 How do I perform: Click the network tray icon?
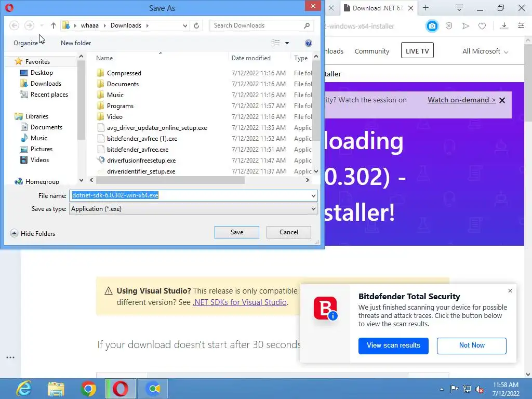467,389
